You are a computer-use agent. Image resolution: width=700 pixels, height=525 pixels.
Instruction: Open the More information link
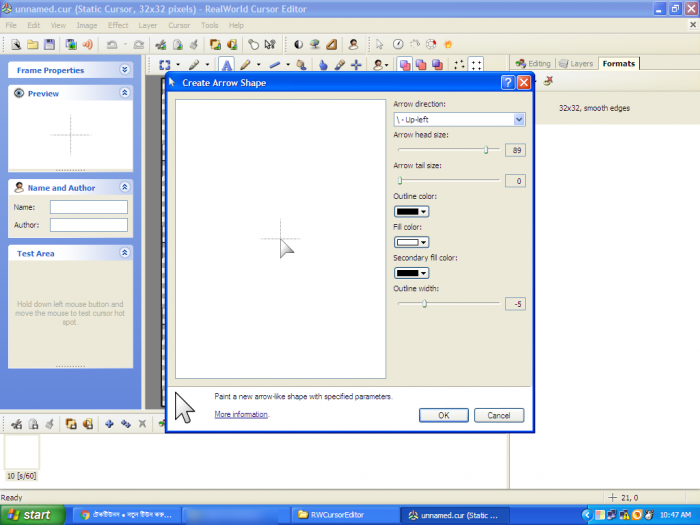point(241,414)
